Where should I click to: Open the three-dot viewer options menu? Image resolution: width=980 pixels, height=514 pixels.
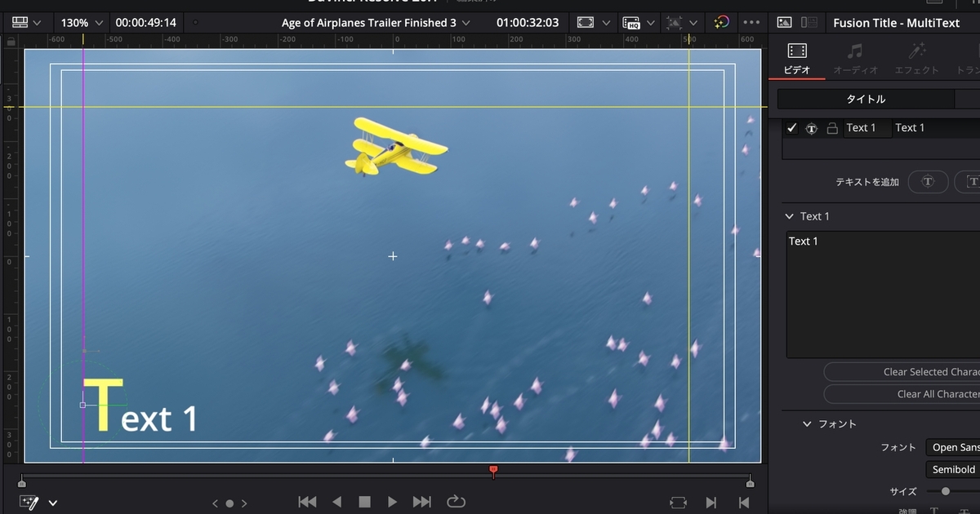pos(752,23)
